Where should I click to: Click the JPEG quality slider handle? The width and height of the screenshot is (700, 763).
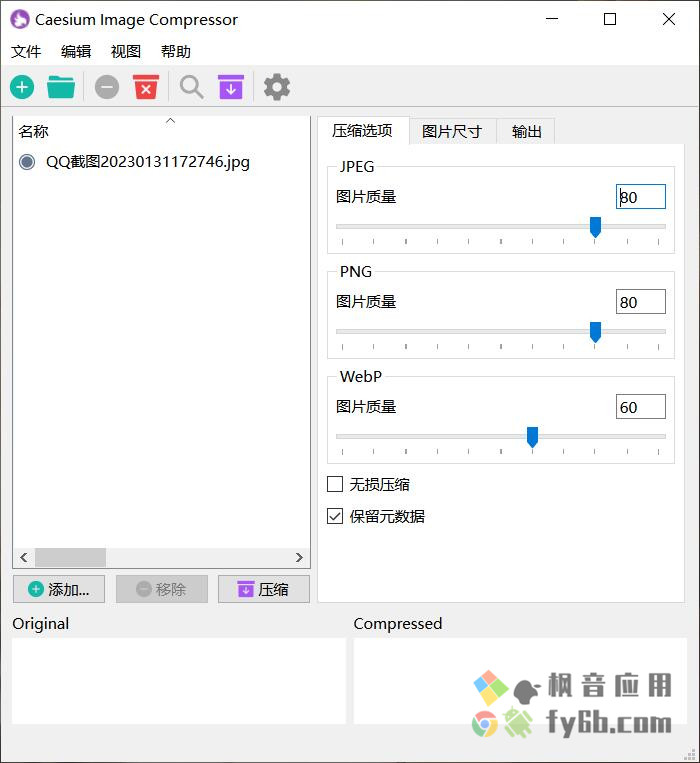pyautogui.click(x=595, y=227)
